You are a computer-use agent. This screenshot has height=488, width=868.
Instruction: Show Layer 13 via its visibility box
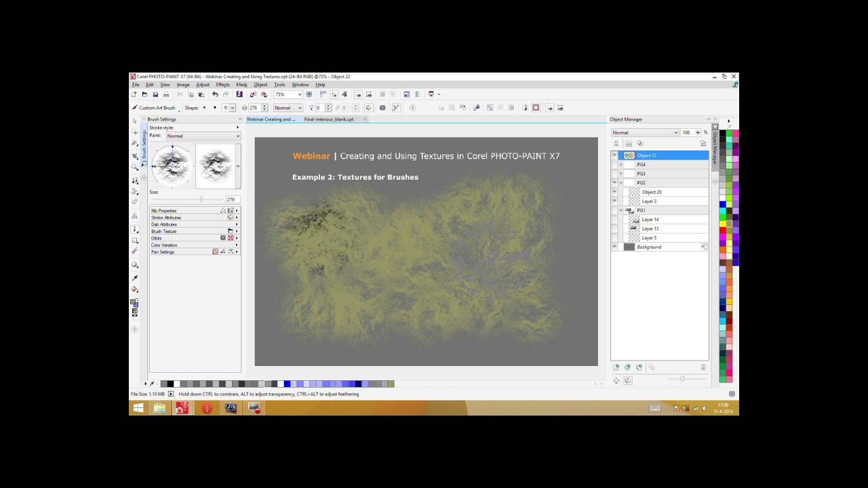(x=615, y=228)
